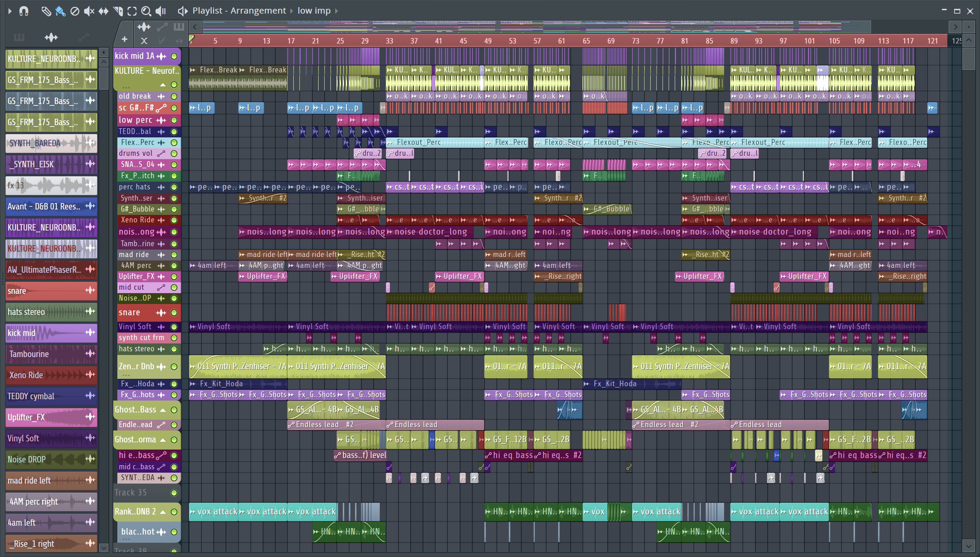Collapse the Ghost..orma track group
The image size is (980, 557).
[x=163, y=440]
